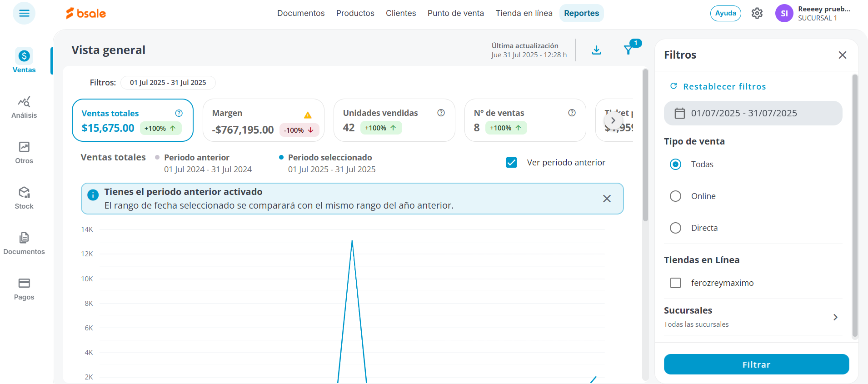Select the Ventas totales card
This screenshot has height=384, width=868.
133,120
